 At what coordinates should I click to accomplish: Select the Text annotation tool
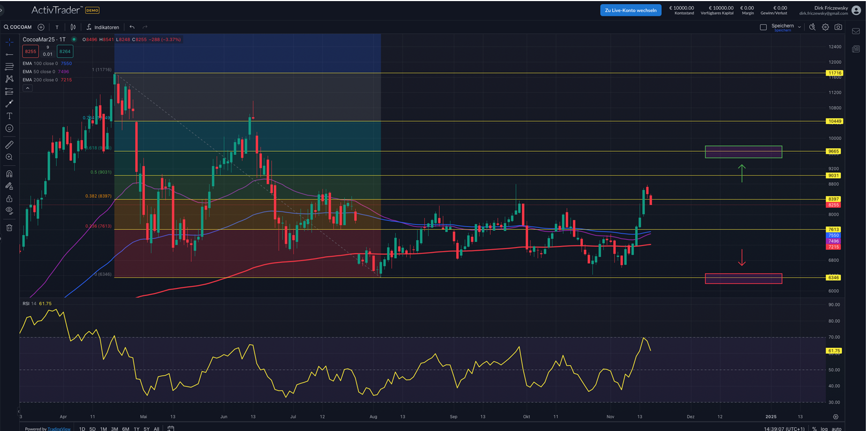pyautogui.click(x=9, y=116)
